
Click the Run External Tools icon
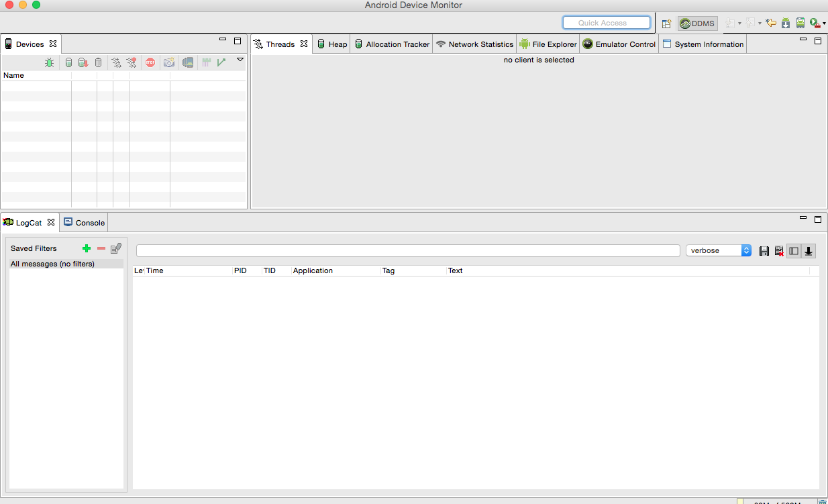(815, 23)
